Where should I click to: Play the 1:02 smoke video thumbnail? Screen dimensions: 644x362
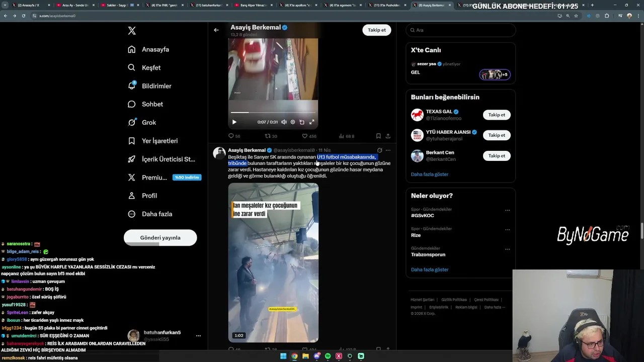click(x=273, y=262)
